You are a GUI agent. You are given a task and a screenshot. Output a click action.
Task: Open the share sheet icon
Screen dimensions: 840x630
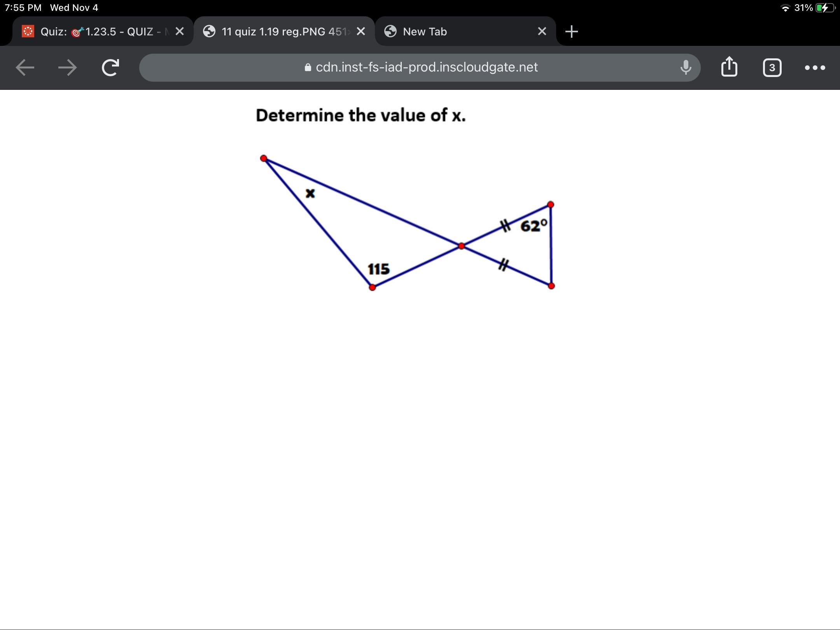(729, 67)
